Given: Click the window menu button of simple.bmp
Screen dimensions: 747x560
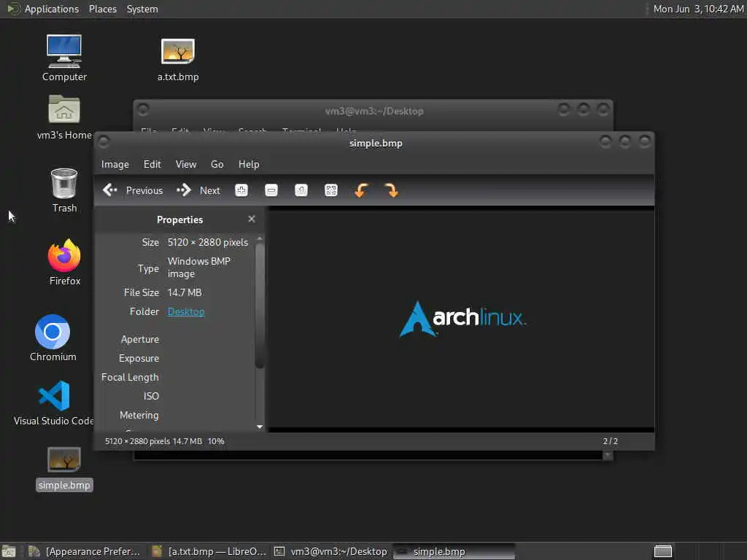Looking at the screenshot, I should pos(104,141).
